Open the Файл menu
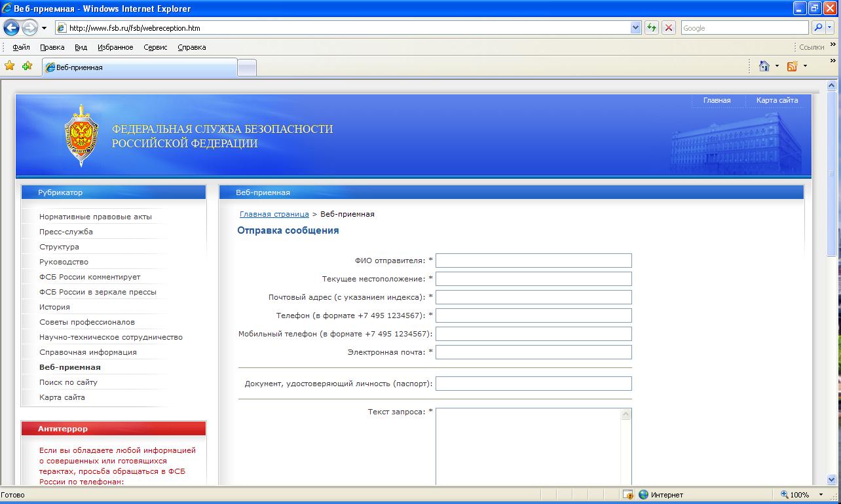 coord(21,47)
